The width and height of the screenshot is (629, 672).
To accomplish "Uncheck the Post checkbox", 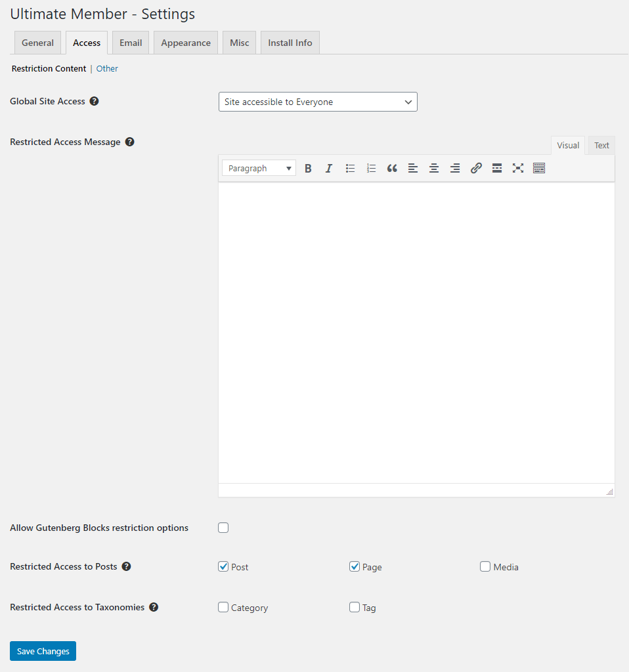I will click(x=223, y=566).
